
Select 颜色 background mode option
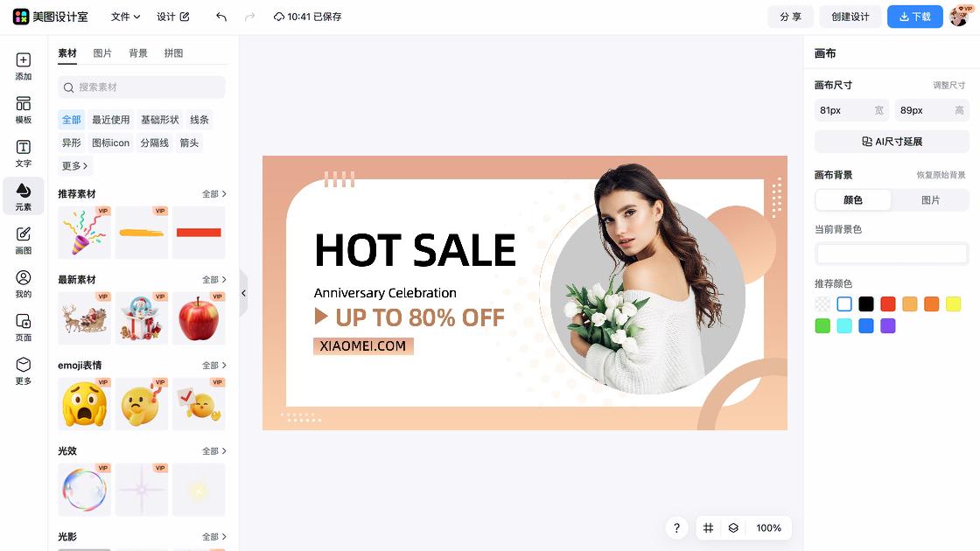click(853, 200)
